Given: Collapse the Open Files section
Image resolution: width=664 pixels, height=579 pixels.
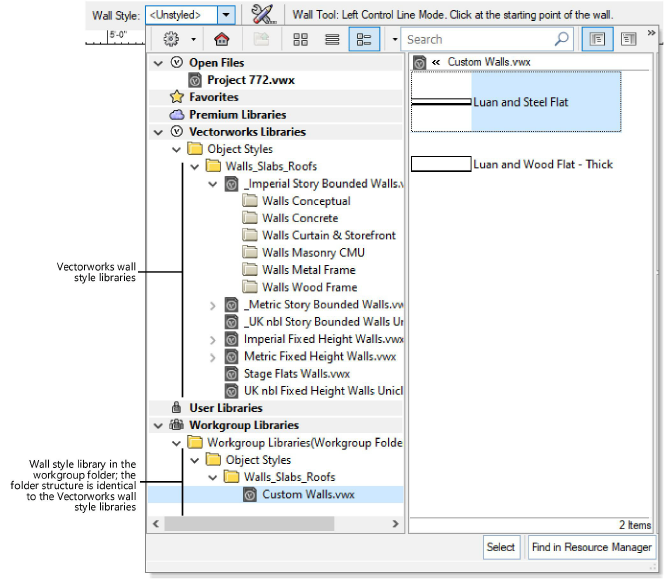Looking at the screenshot, I should [x=158, y=63].
